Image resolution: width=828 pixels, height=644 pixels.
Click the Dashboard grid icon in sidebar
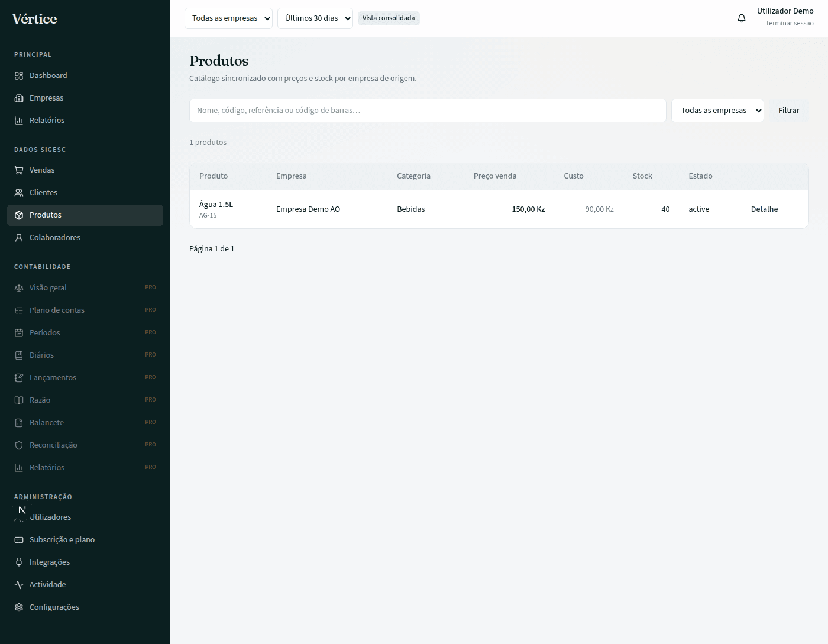point(19,76)
